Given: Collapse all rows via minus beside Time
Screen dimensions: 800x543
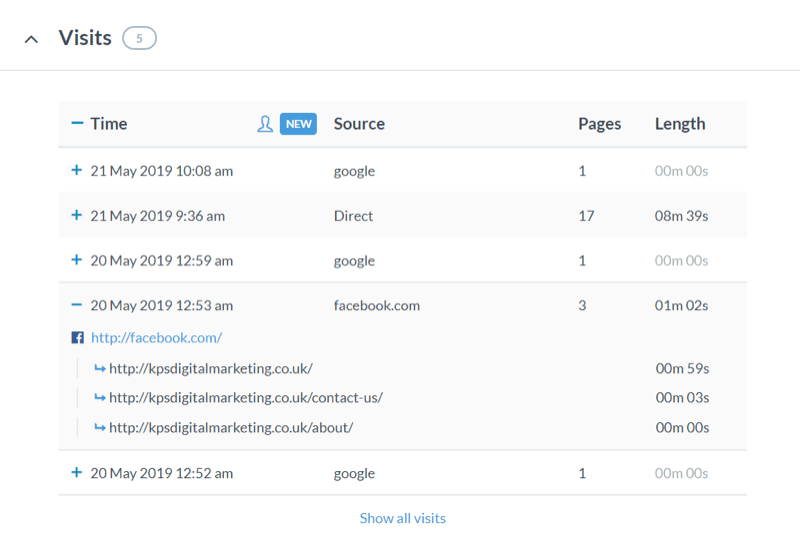Looking at the screenshot, I should (x=77, y=123).
